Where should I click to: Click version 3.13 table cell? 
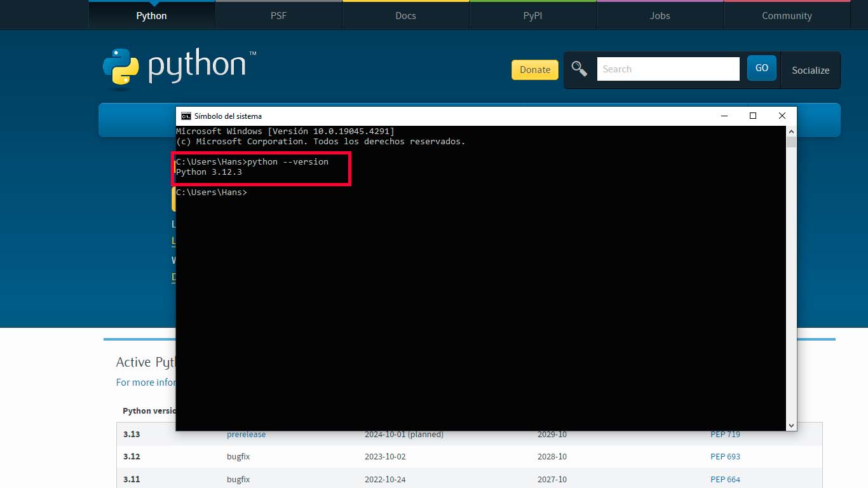point(132,435)
